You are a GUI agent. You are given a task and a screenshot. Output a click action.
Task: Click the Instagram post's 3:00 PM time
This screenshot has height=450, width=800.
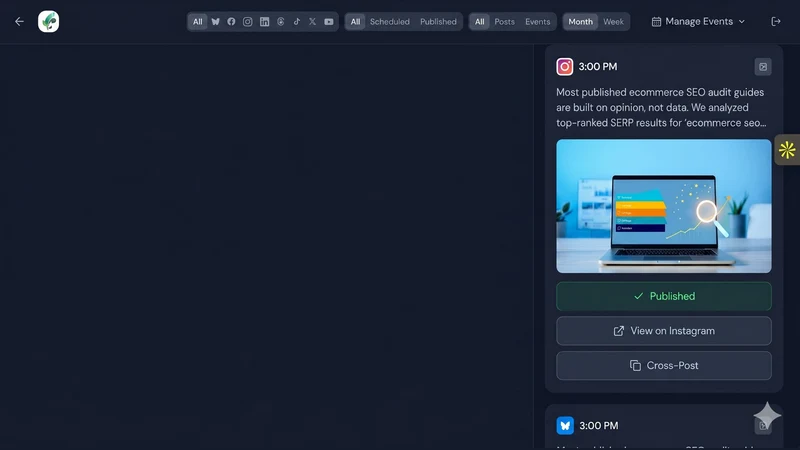point(598,67)
